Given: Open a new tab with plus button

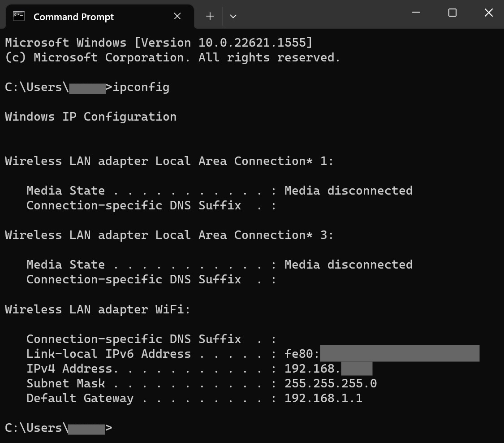Looking at the screenshot, I should coord(210,16).
